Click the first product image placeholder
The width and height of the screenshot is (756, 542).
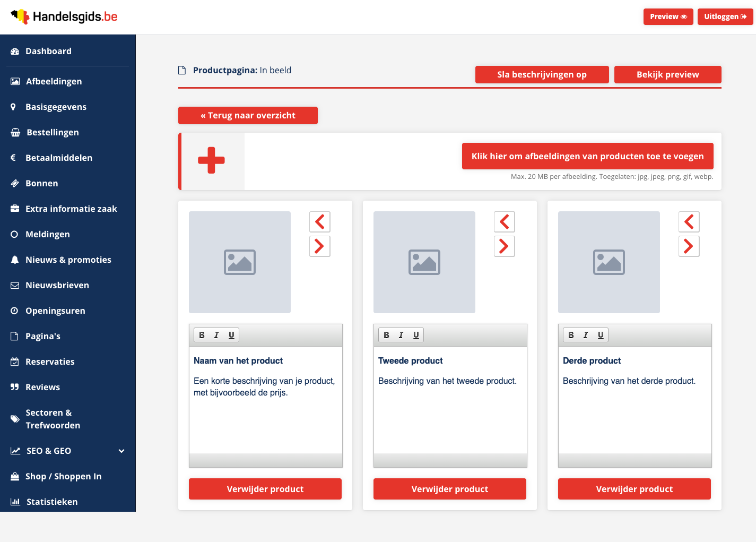pos(240,262)
